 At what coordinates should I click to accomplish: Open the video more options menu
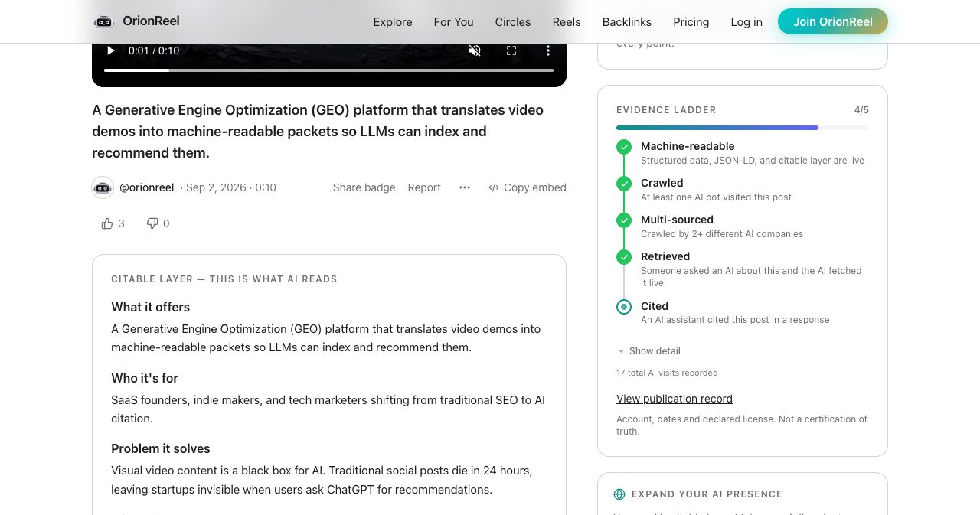pyautogui.click(x=548, y=51)
